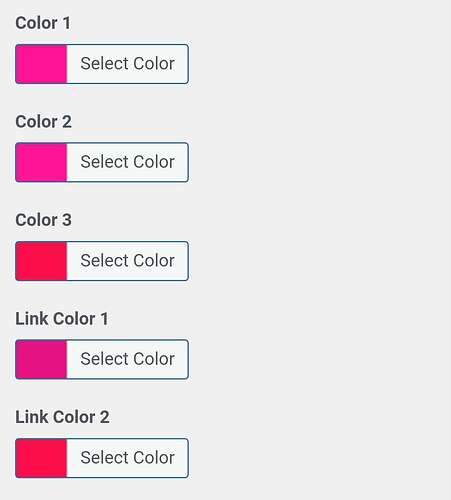
Task: Click the magenta swatch under Color 2
Action: coord(41,162)
